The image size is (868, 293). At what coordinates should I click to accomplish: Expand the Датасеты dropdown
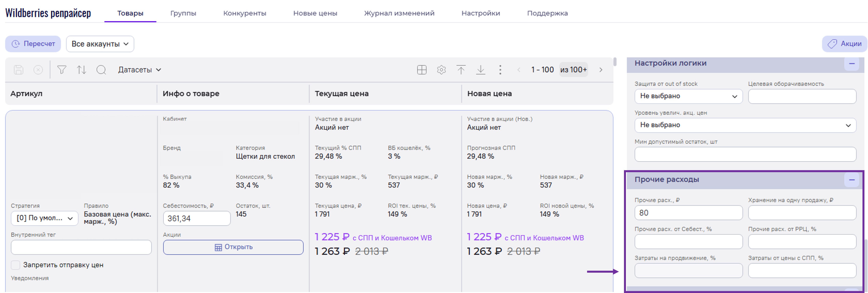click(139, 70)
